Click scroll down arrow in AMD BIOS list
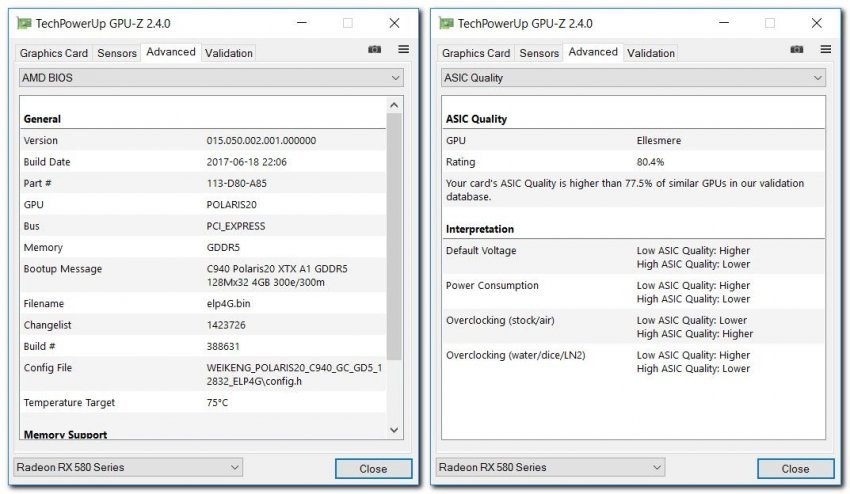The image size is (850, 494). pos(394,429)
